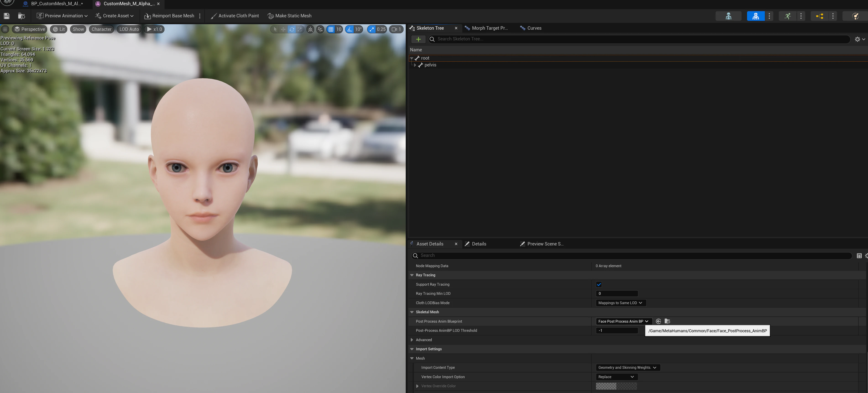Open Preview Animation dropdown

pos(62,16)
